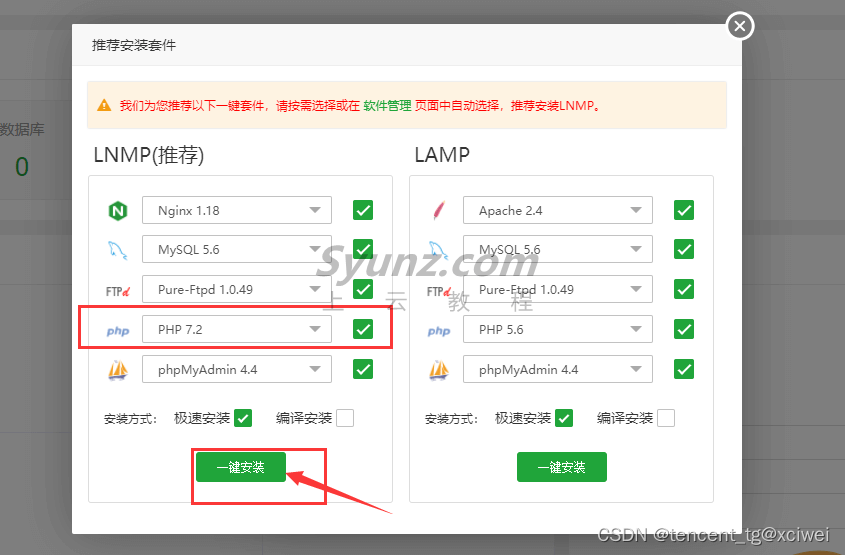
Task: Click the FTPd icon in LAMP
Action: point(439,292)
